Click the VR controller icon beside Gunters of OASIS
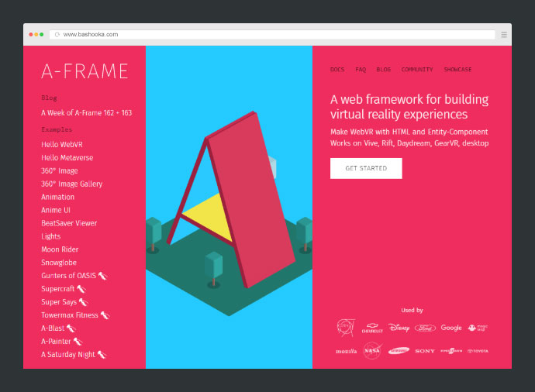The height and width of the screenshot is (392, 535). [x=102, y=276]
